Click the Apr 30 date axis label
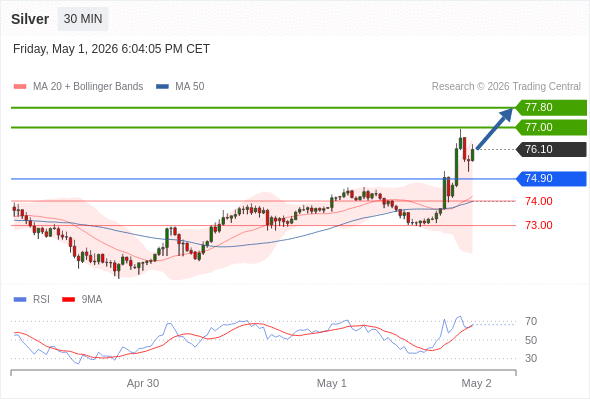 click(x=143, y=383)
